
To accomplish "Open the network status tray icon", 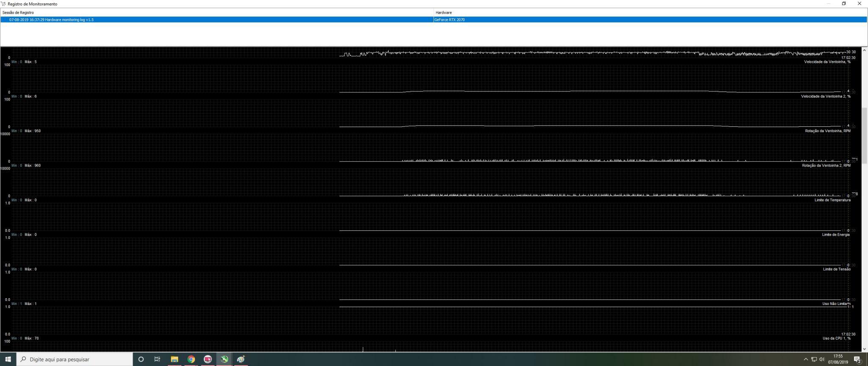I will (814, 359).
